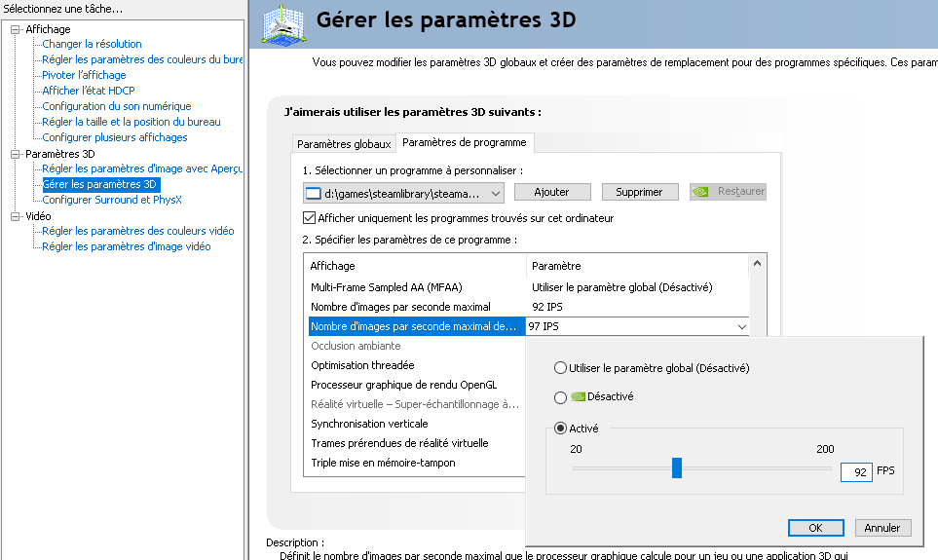938x560 pixels.
Task: Click the NVIDIA logo on Restaurer button
Action: tap(701, 192)
